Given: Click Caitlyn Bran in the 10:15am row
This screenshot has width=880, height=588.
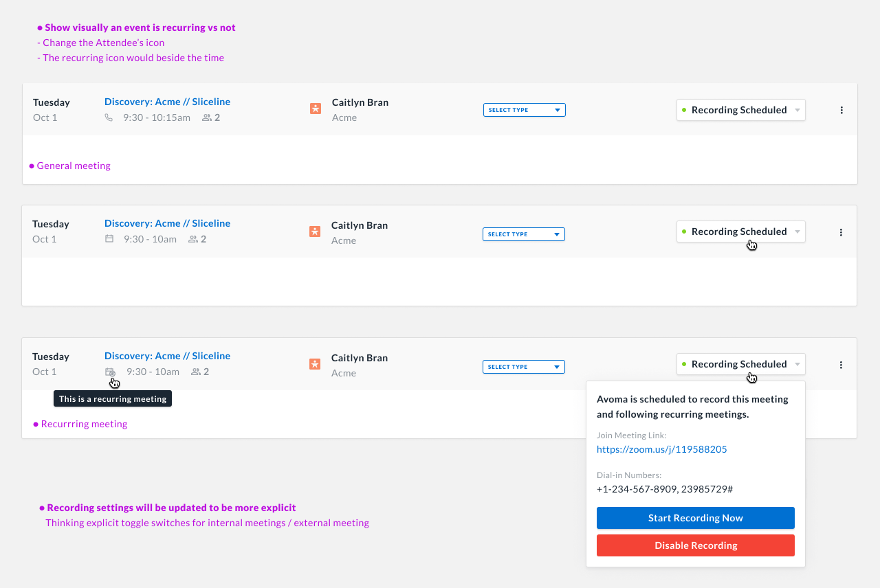Looking at the screenshot, I should click(x=360, y=102).
